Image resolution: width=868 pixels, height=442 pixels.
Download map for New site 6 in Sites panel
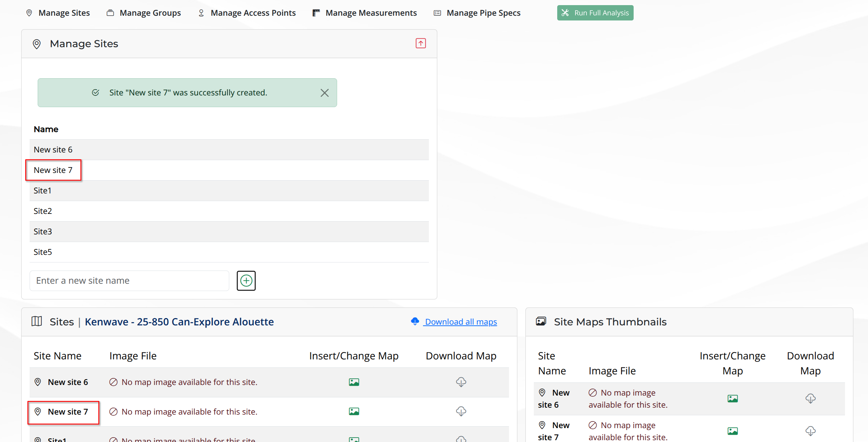tap(461, 382)
